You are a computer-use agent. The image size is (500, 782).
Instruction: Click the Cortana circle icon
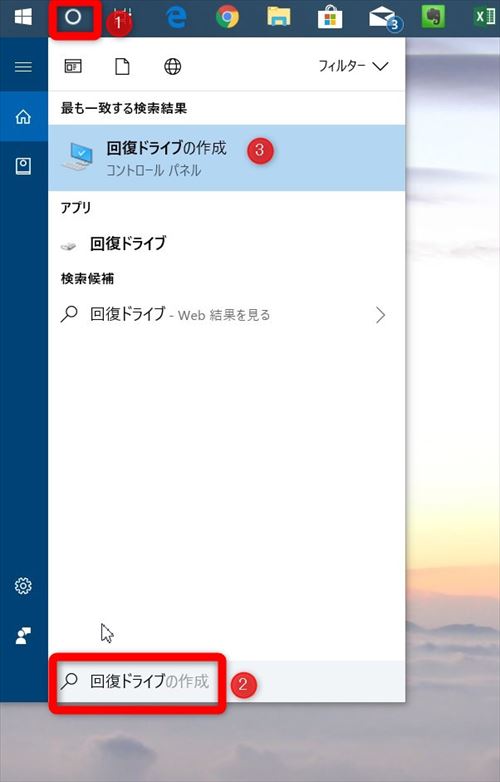73,17
